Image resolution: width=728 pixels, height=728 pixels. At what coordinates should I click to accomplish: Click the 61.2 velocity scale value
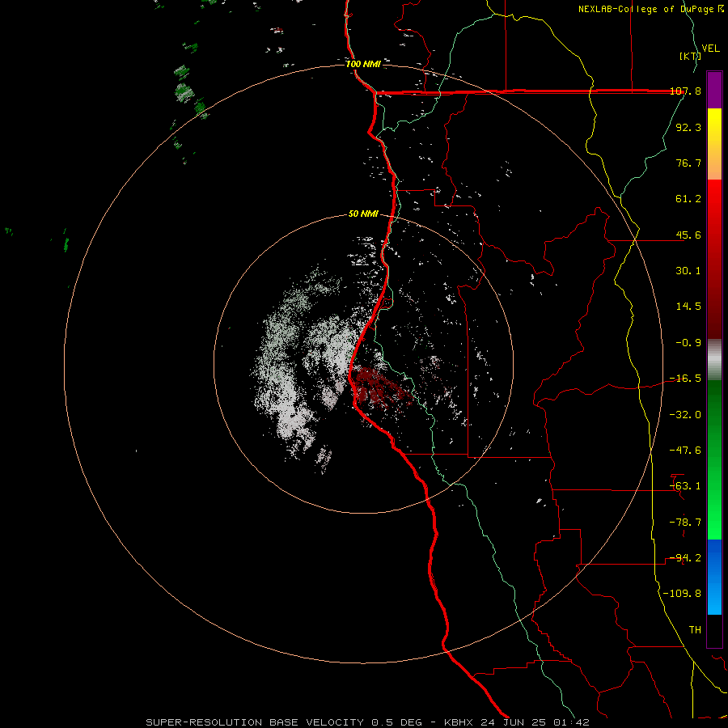click(688, 199)
